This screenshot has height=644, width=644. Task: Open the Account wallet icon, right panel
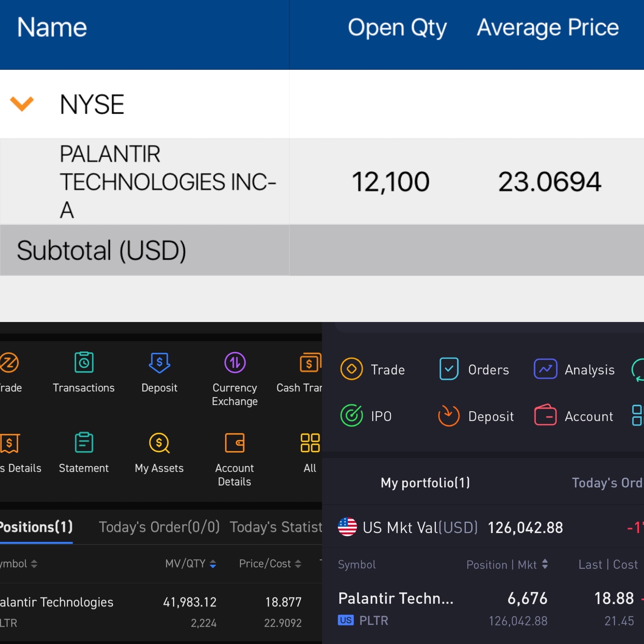coord(545,415)
